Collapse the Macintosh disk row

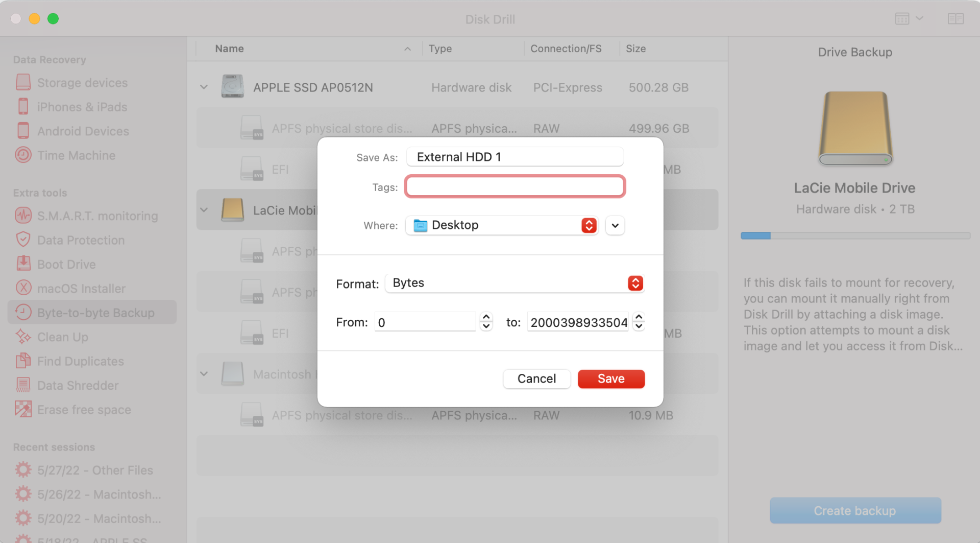204,374
